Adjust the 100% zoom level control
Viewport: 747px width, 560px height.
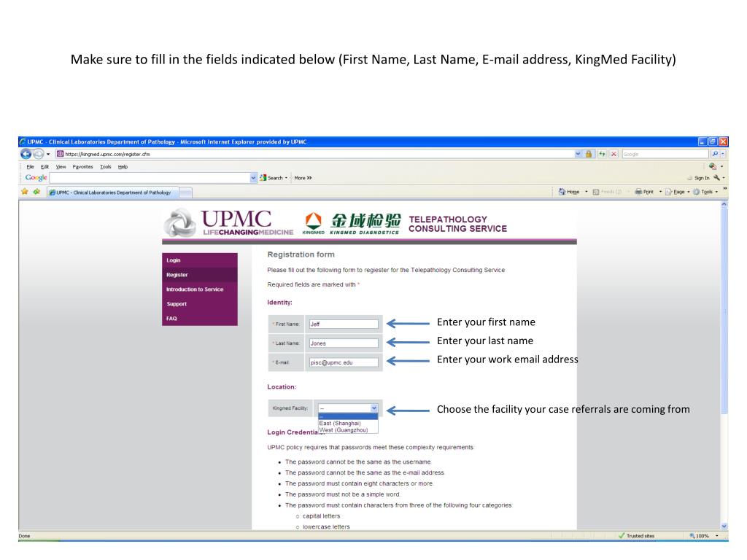pos(700,535)
